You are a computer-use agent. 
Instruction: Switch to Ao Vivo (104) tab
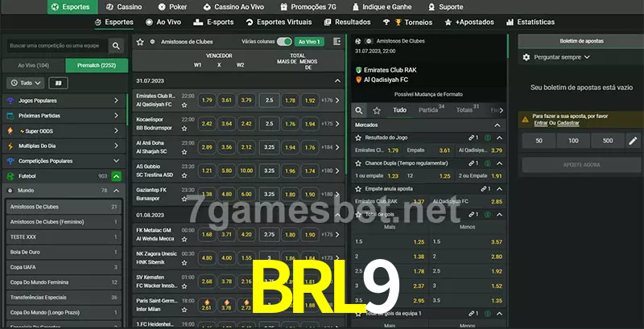click(34, 66)
